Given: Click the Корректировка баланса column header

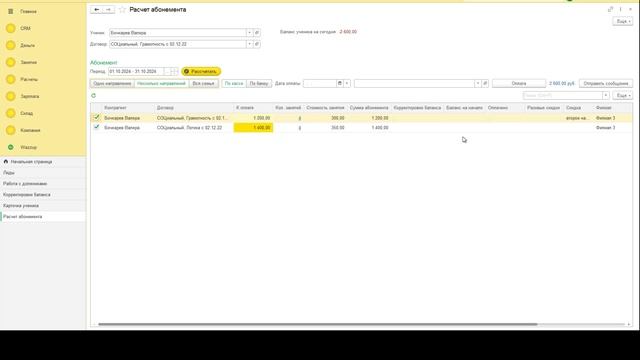Looking at the screenshot, I should 417,108.
